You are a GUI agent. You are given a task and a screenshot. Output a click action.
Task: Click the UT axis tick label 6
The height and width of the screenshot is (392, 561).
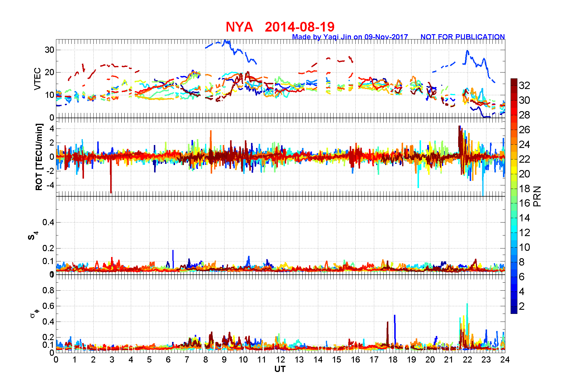(168, 360)
